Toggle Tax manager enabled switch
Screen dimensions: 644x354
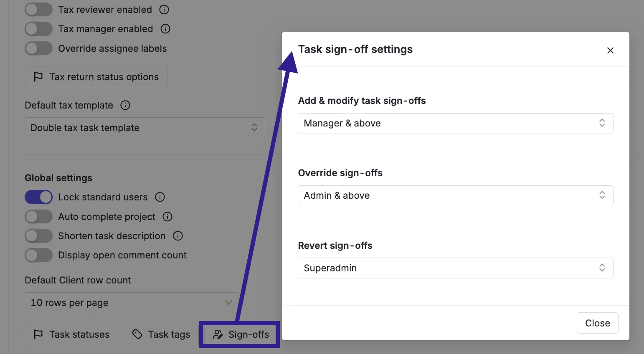38,29
